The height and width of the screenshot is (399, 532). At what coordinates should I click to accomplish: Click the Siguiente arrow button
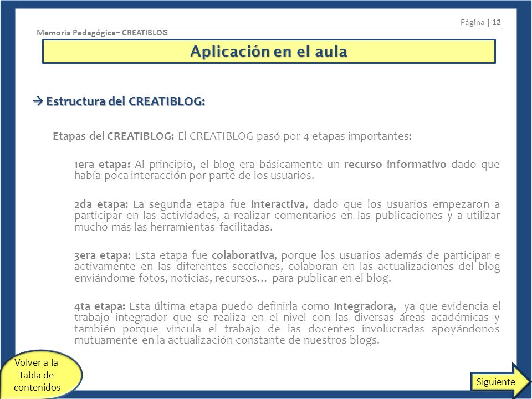[500, 381]
